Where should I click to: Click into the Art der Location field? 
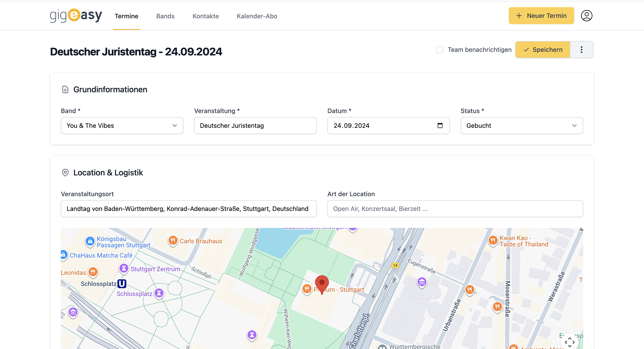(x=455, y=209)
